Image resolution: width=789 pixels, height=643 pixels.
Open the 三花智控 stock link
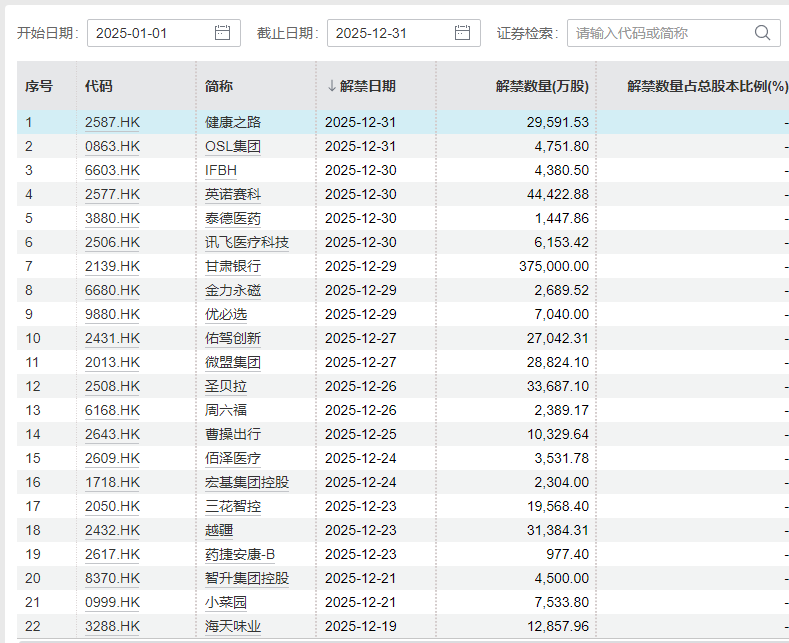pyautogui.click(x=232, y=506)
